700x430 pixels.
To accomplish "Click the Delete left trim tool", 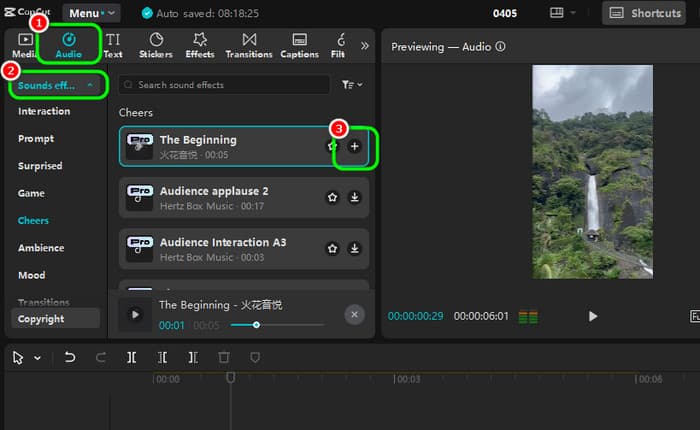I will pyautogui.click(x=162, y=357).
